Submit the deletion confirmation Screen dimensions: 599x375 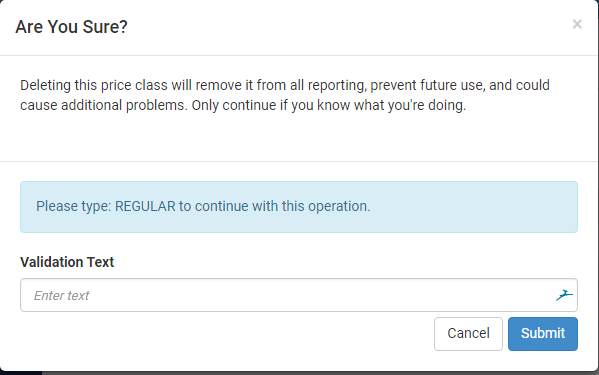click(x=543, y=334)
